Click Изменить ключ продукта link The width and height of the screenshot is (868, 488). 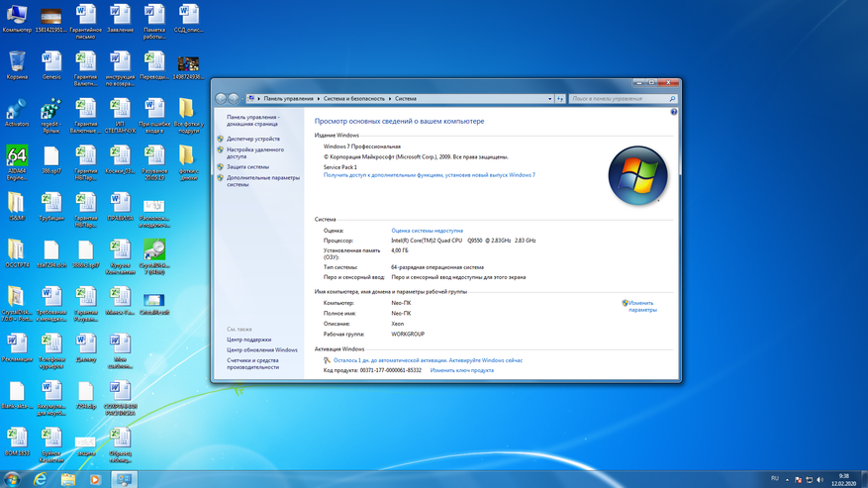click(461, 370)
